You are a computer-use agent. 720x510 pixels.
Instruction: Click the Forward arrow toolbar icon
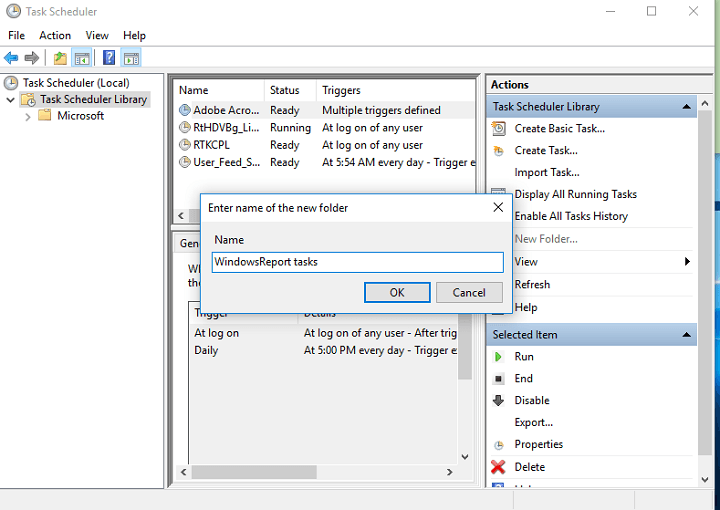pyautogui.click(x=32, y=58)
